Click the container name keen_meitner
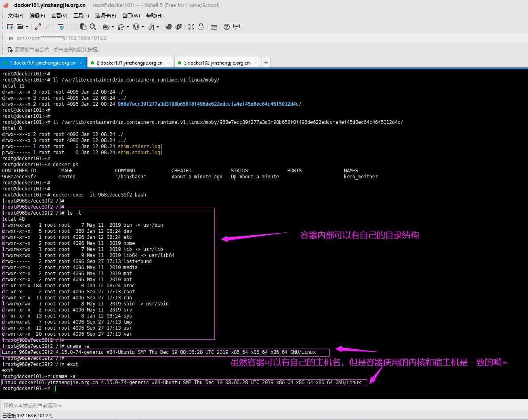This screenshot has height=420, width=528. [x=361, y=177]
